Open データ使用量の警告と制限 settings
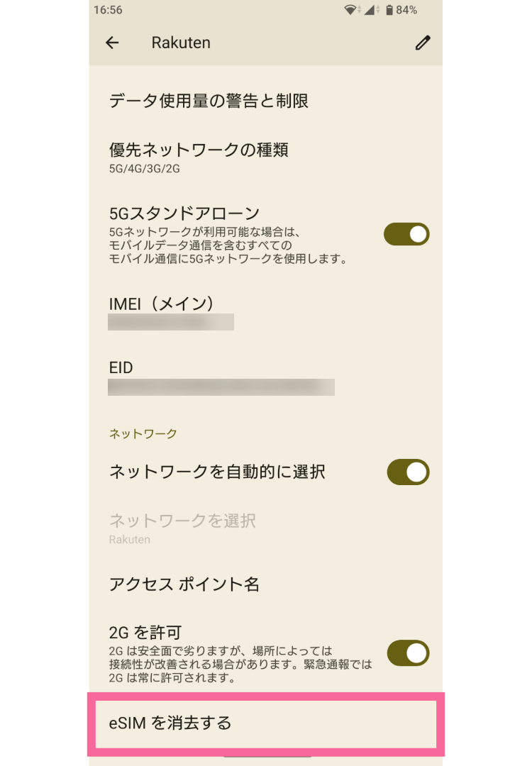 [x=209, y=101]
